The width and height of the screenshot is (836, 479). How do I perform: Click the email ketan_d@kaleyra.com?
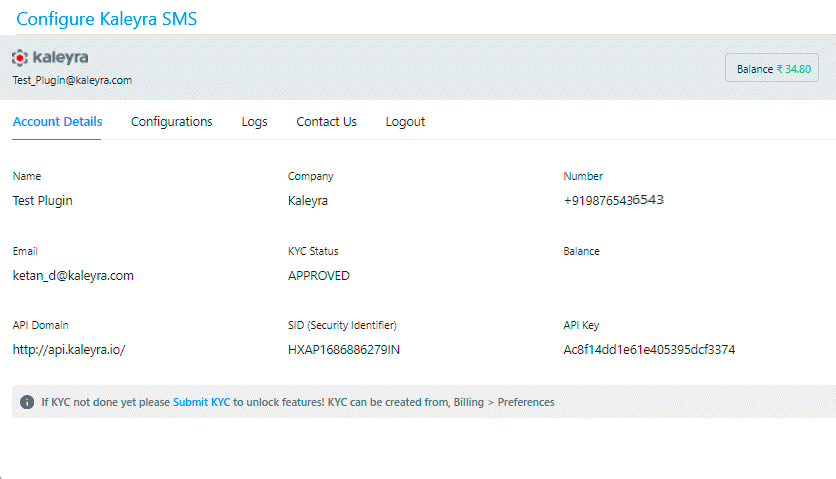point(73,276)
